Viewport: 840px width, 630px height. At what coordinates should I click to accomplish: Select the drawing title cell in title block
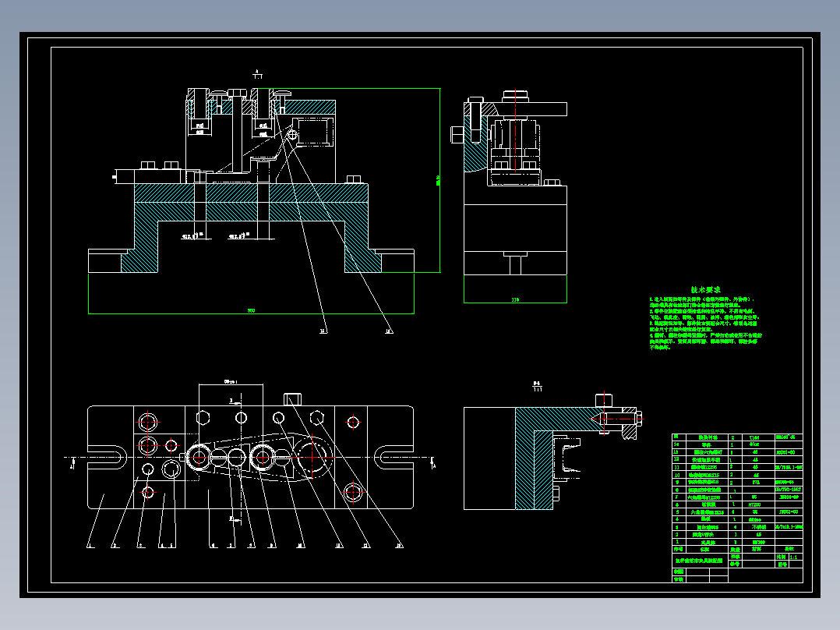click(x=699, y=561)
